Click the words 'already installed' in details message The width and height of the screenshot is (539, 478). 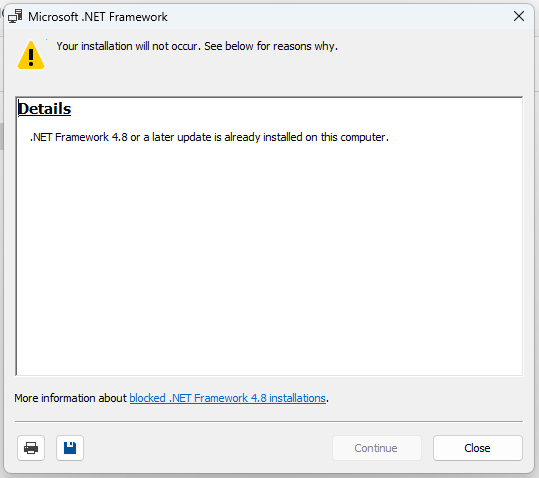(263, 137)
